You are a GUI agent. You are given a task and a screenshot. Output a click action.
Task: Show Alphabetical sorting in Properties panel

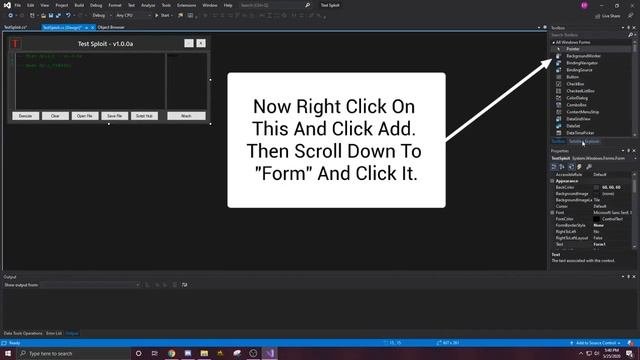pos(562,167)
